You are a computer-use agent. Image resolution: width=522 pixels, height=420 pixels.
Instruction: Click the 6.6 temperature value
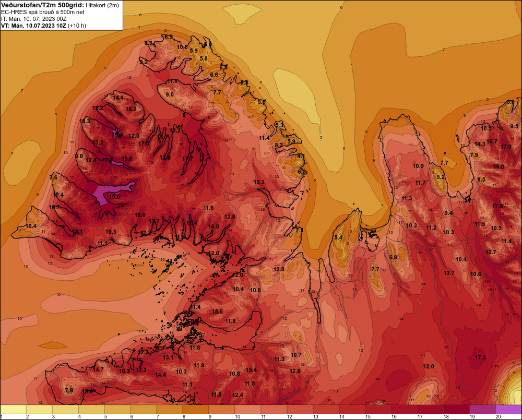pyautogui.click(x=214, y=75)
